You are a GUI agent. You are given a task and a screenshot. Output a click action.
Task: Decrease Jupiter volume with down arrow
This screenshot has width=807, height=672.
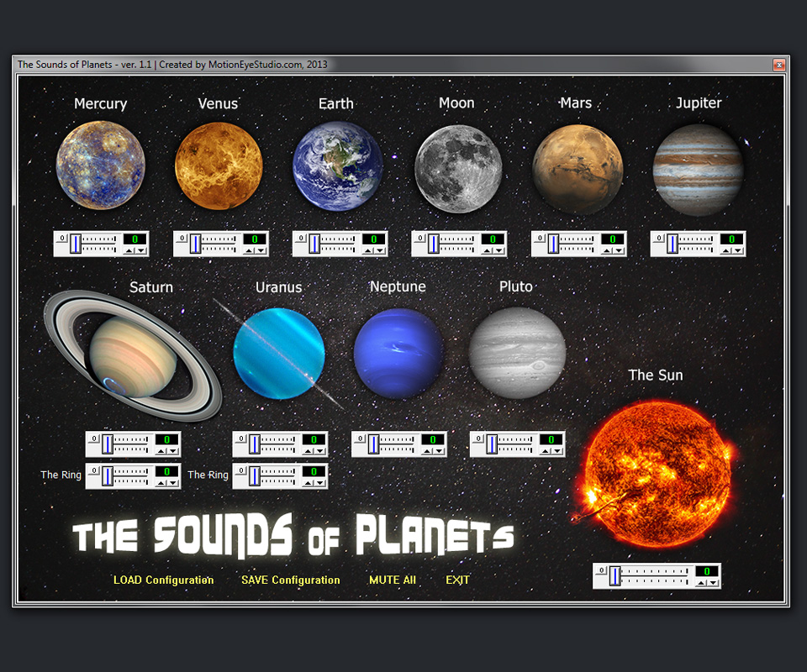(x=737, y=250)
